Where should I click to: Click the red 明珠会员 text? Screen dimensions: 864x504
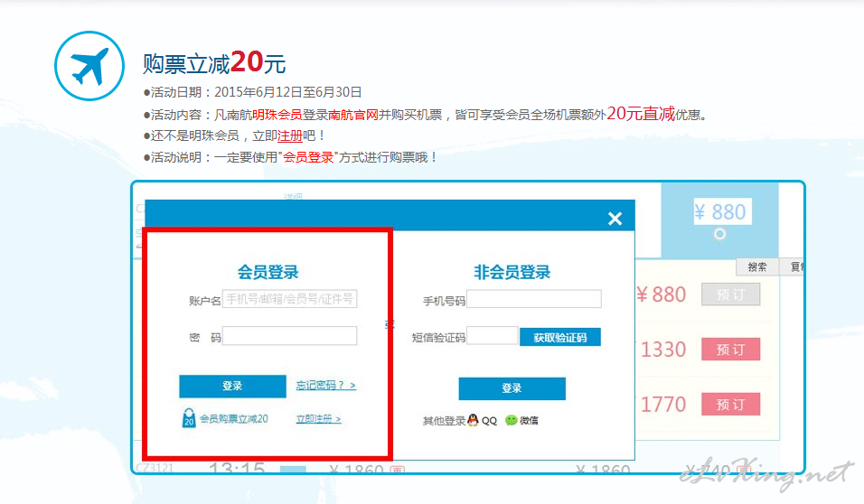(277, 115)
